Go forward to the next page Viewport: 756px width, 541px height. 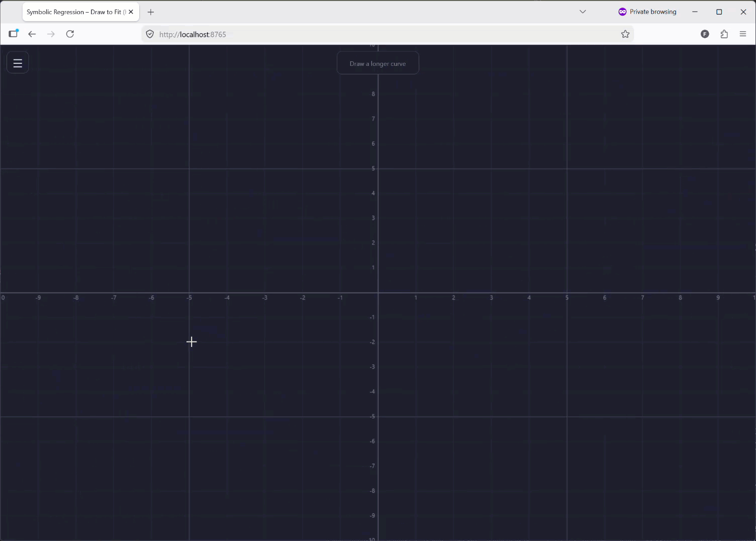pyautogui.click(x=51, y=34)
